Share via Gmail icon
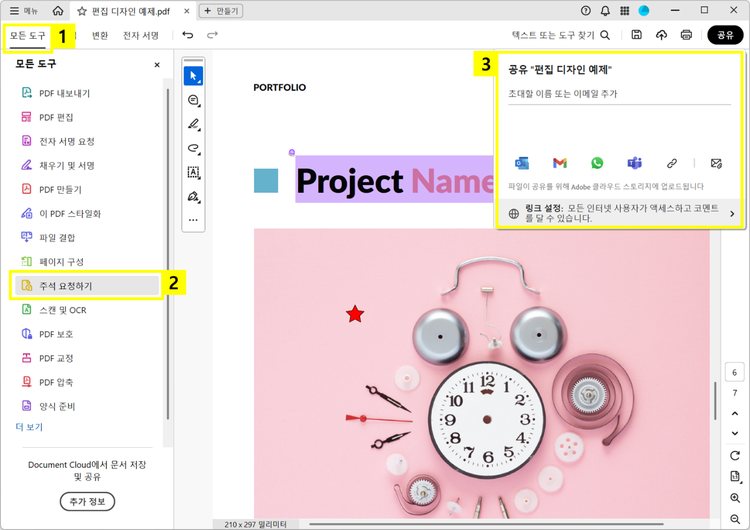 pos(560,163)
